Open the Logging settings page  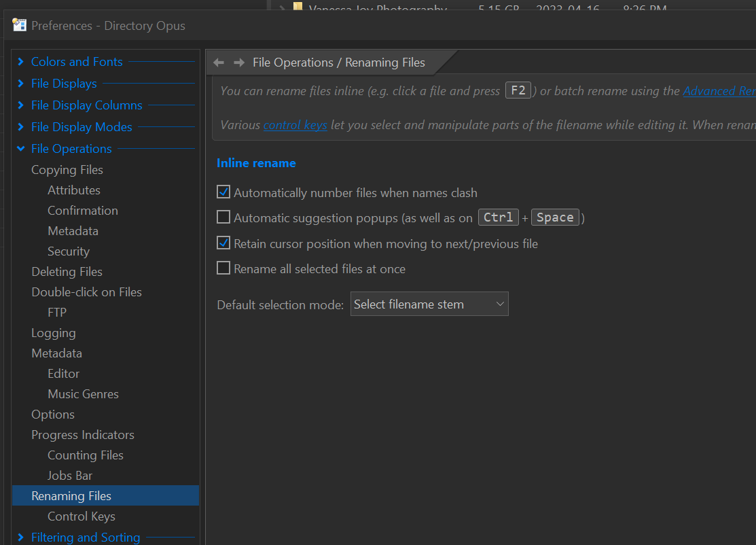click(x=53, y=333)
